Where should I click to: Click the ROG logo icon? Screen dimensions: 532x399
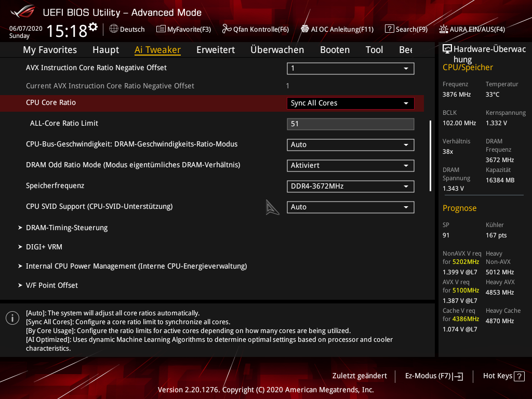click(22, 11)
